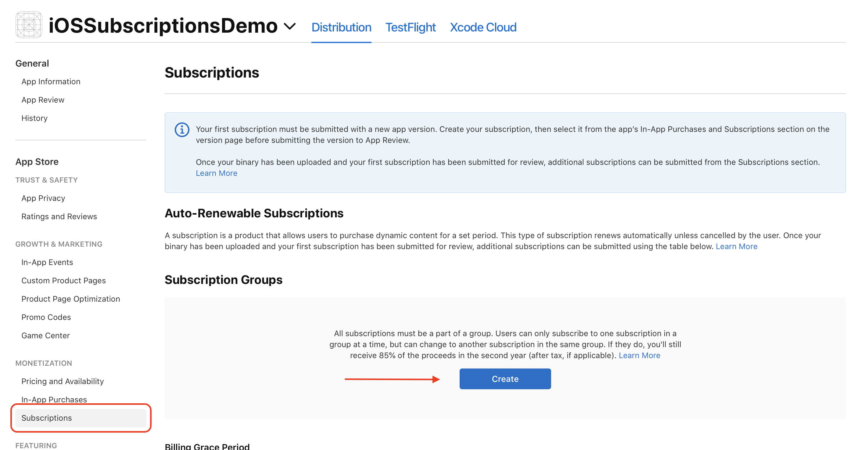This screenshot has width=868, height=450.
Task: Open Learn More link in info banner
Action: (x=216, y=173)
